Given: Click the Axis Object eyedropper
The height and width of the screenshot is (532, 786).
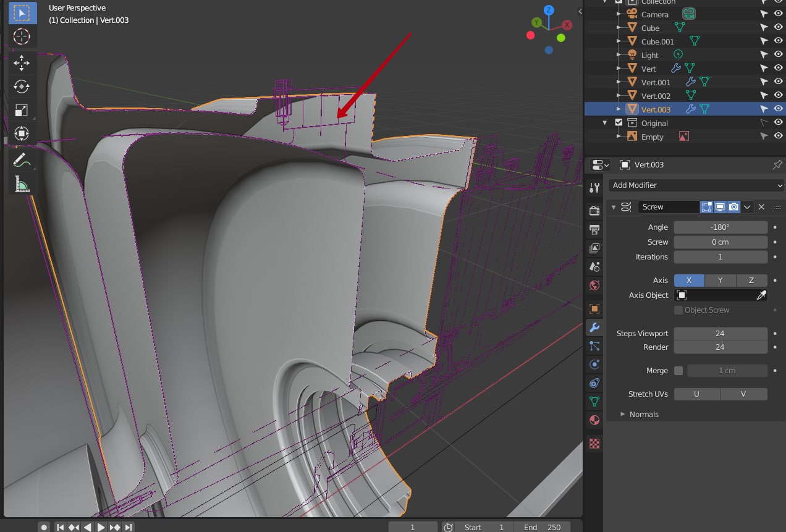Looking at the screenshot, I should (761, 295).
